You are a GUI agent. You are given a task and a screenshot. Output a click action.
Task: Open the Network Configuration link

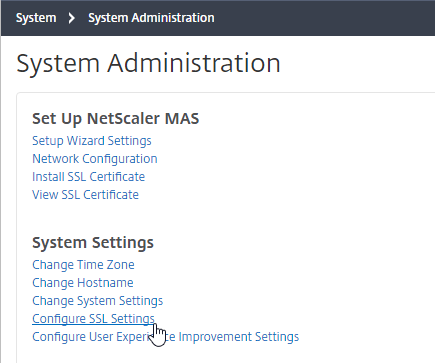[95, 159]
